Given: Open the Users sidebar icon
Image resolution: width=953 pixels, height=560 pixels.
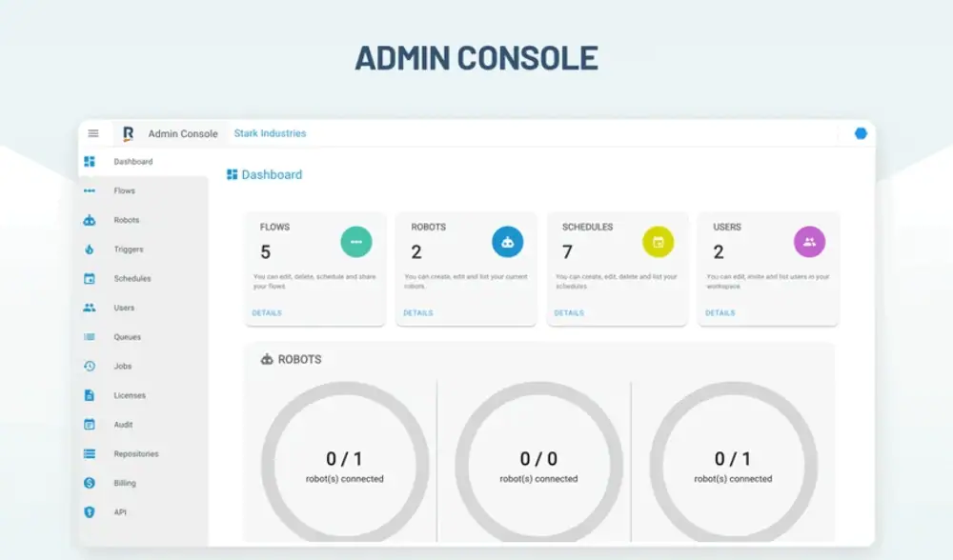Looking at the screenshot, I should 90,308.
